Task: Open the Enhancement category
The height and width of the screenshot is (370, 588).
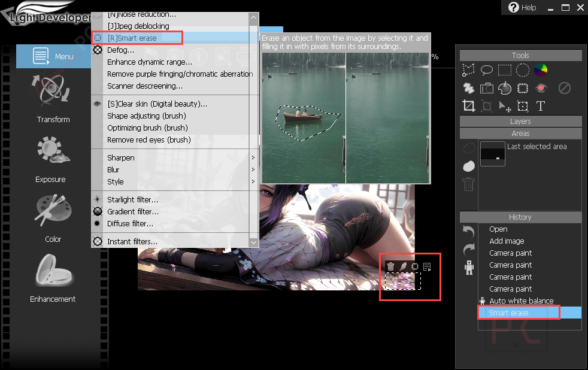Action: coord(53,278)
